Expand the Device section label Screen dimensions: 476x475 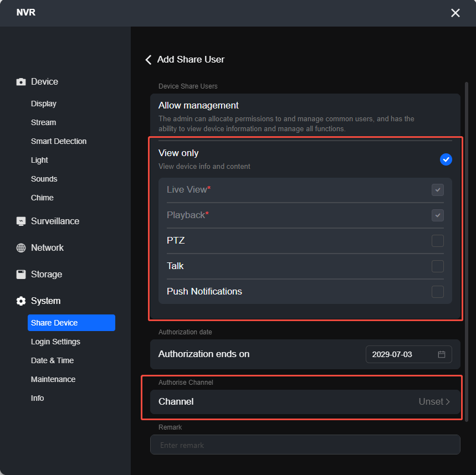44,82
